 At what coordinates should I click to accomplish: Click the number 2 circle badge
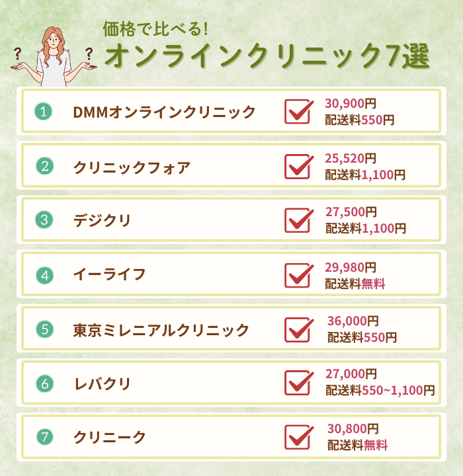click(x=44, y=166)
